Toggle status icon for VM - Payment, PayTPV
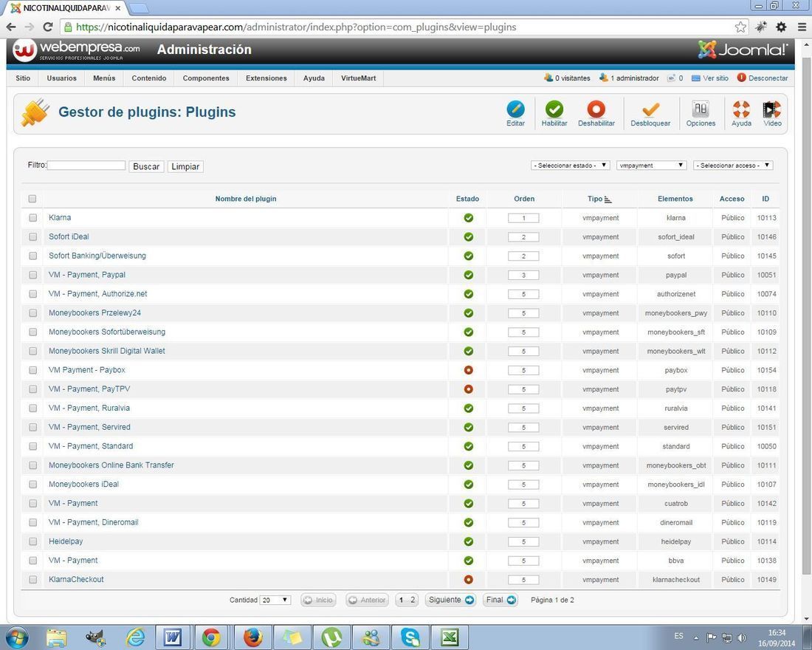 coord(468,389)
